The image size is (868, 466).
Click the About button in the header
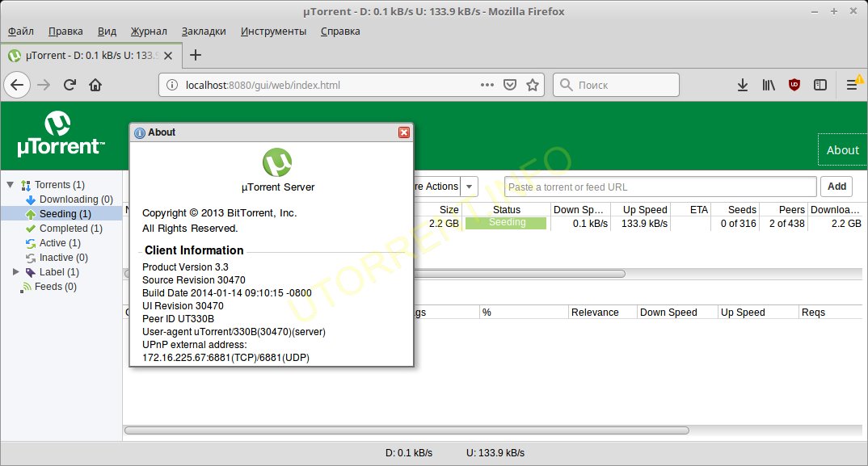pyautogui.click(x=842, y=150)
